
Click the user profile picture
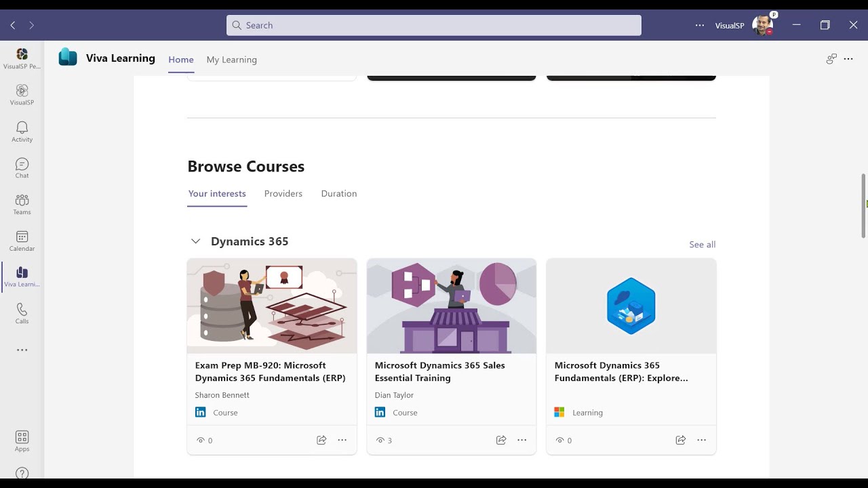762,25
